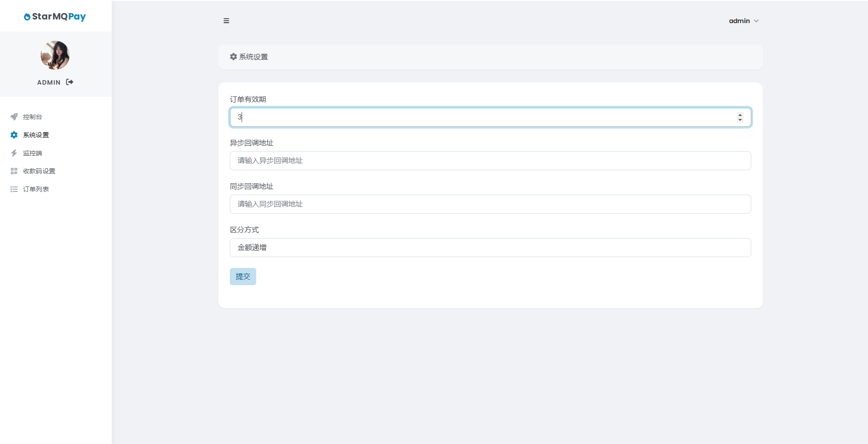868x444 pixels.
Task: Click the StarMQPay water-drop logo icon
Action: tap(27, 17)
